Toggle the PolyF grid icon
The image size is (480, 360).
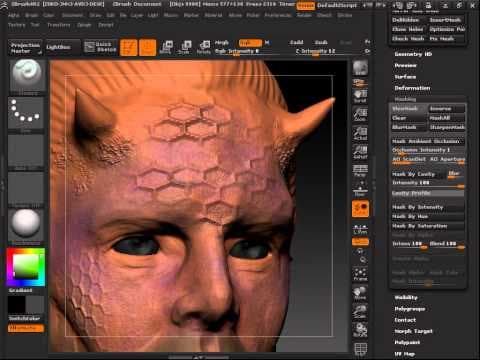tap(360, 349)
